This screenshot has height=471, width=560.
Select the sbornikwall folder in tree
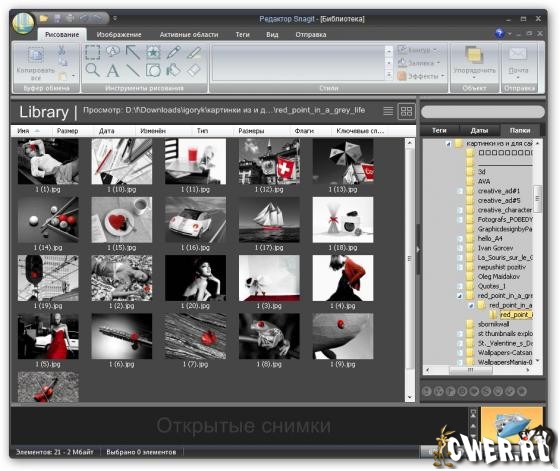(494, 324)
